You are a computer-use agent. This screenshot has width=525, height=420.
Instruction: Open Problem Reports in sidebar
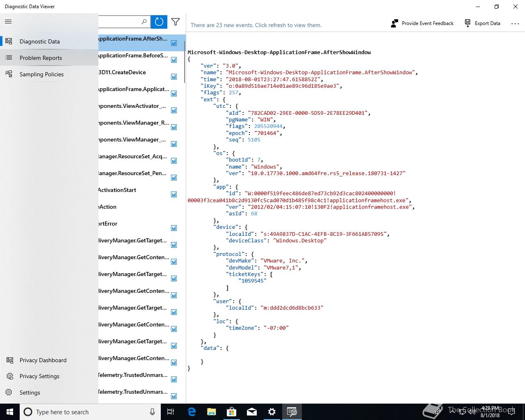point(49,58)
